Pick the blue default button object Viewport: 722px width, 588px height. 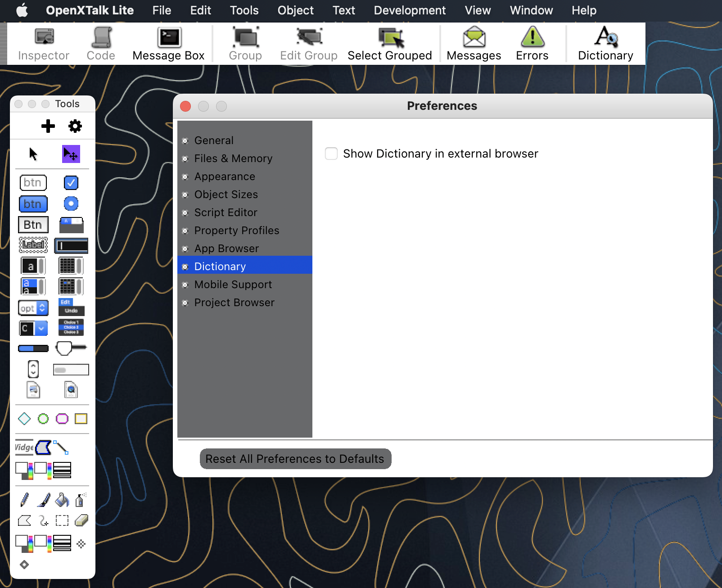click(33, 204)
